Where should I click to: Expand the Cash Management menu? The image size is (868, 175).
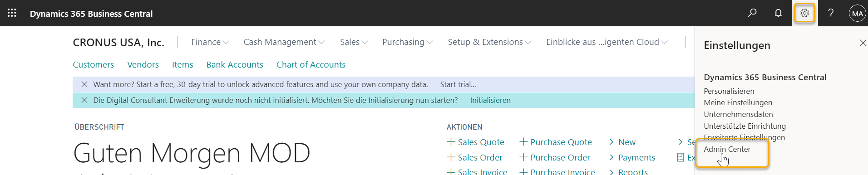tap(284, 42)
